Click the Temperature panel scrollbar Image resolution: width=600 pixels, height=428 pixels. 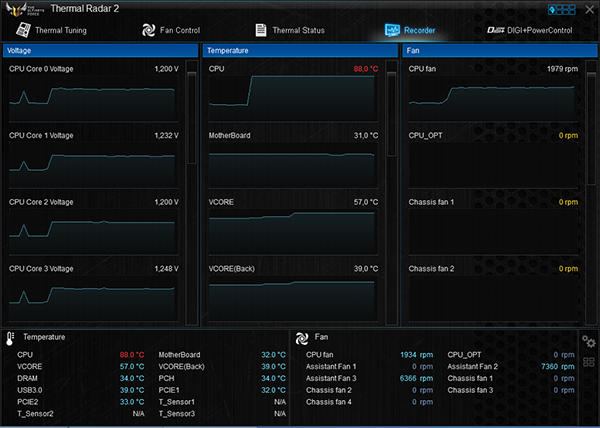[x=391, y=114]
